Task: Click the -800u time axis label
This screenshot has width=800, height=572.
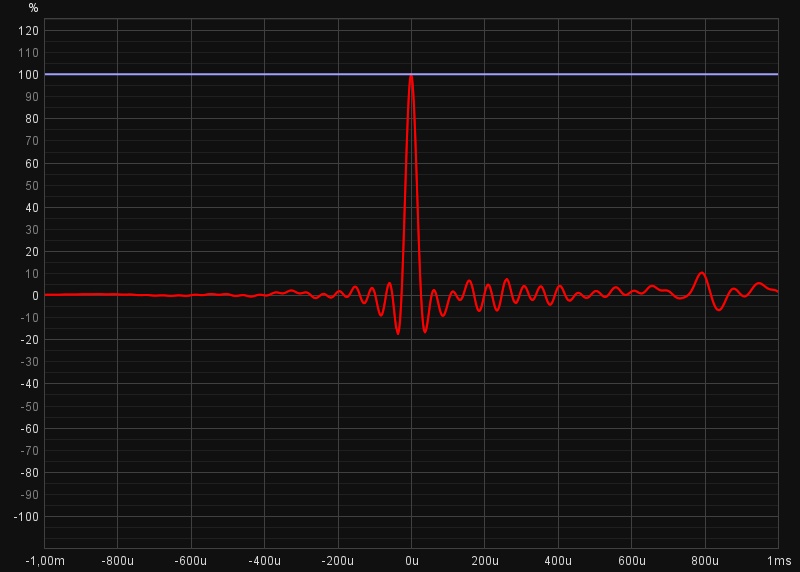Action: (x=118, y=561)
